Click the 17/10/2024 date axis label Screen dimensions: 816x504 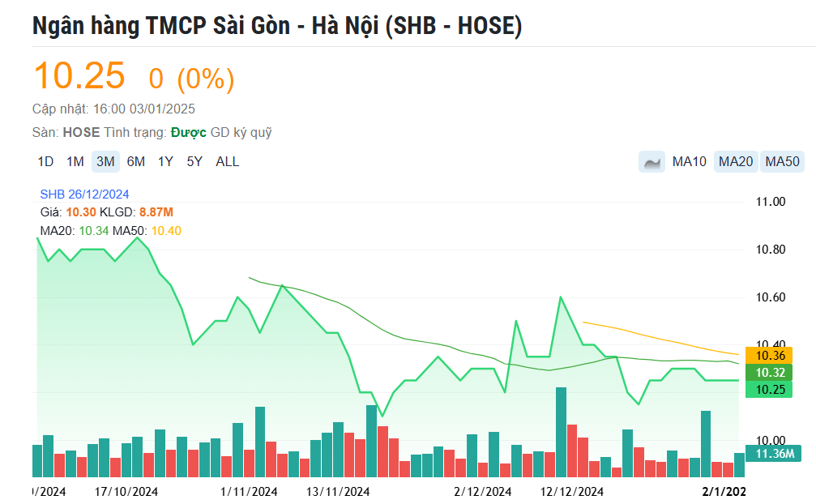tap(126, 492)
